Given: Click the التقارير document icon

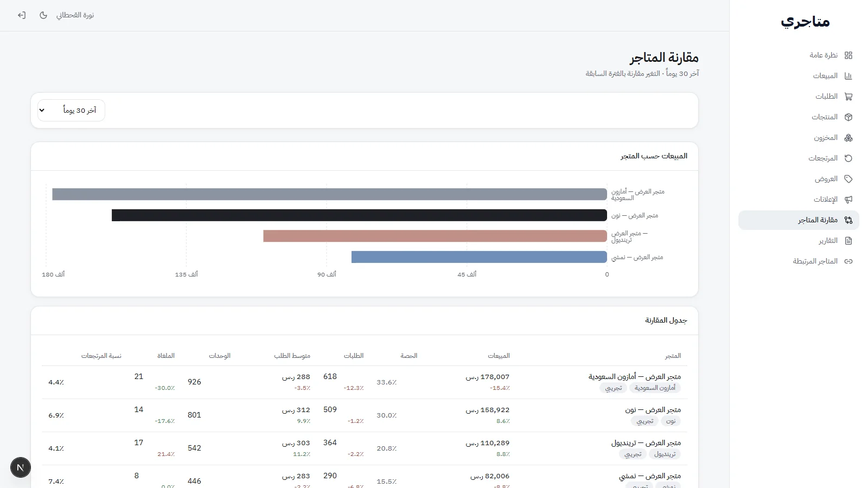Looking at the screenshot, I should click(848, 241).
